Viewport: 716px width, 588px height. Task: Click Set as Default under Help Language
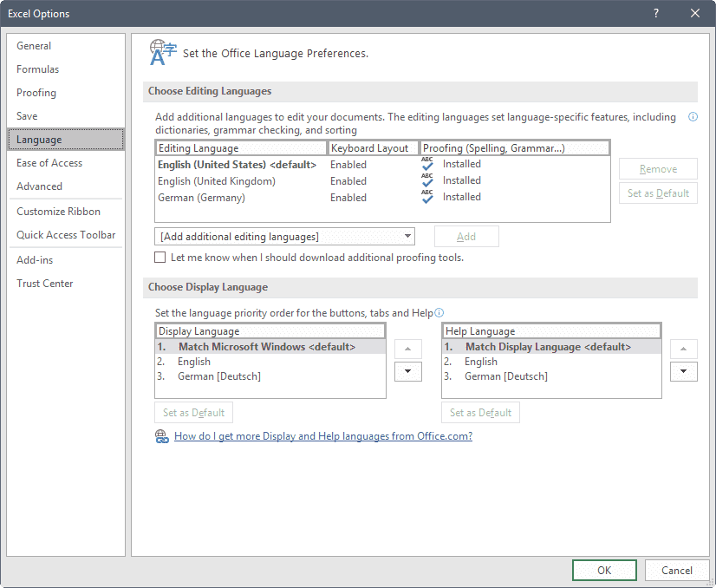coord(480,412)
